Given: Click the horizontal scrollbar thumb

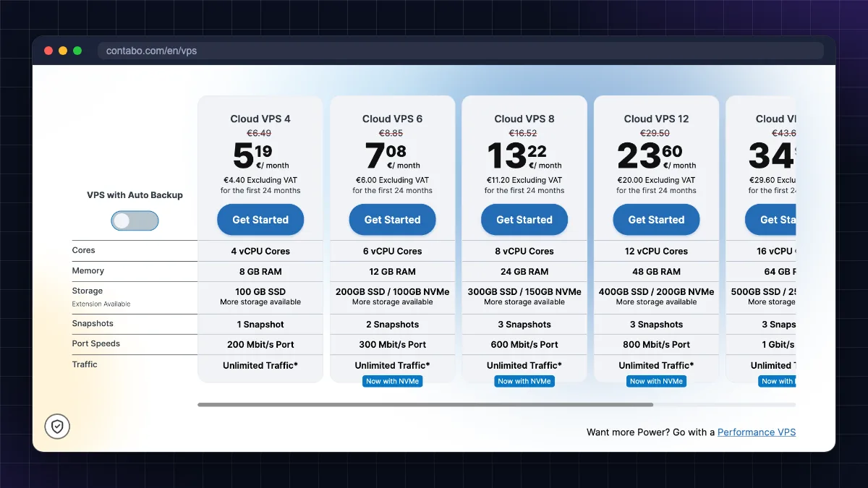Looking at the screenshot, I should tap(425, 405).
